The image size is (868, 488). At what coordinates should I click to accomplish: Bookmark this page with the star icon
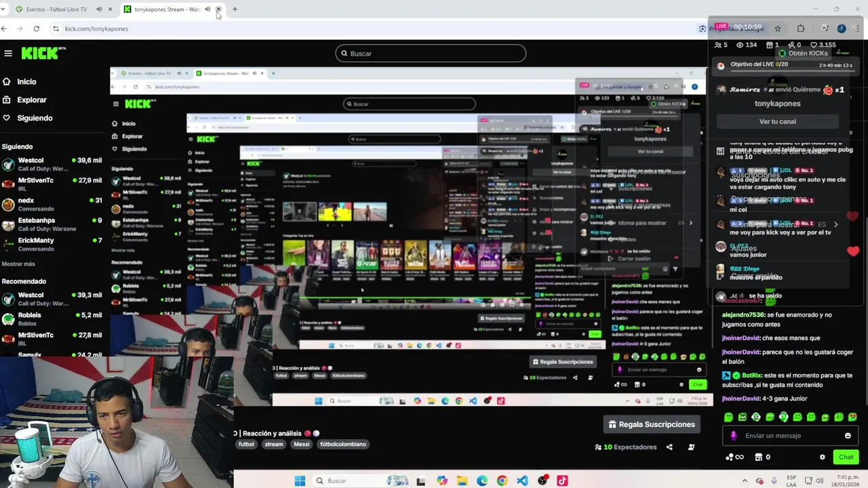[x=778, y=28]
